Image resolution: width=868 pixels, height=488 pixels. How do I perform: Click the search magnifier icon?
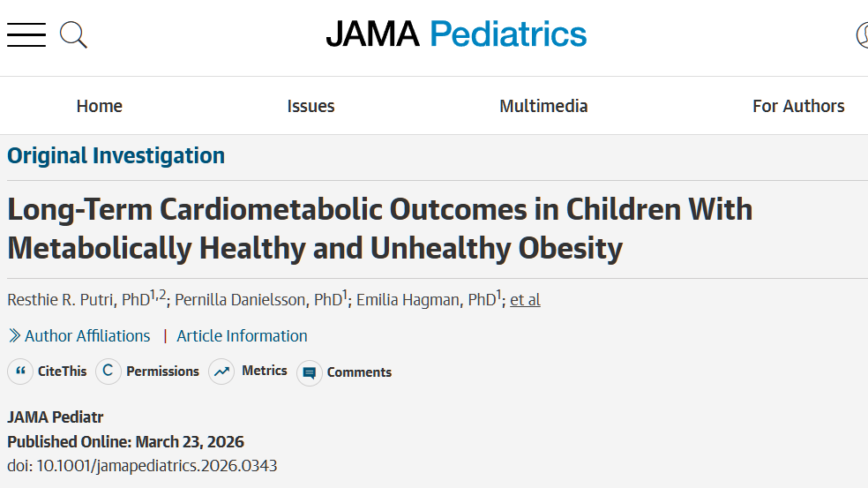[73, 35]
